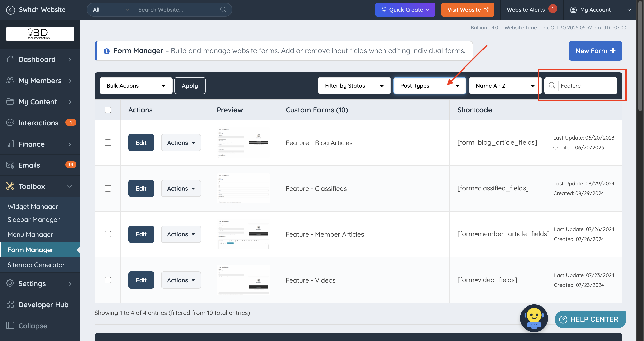
Task: Click the Website Alerts notification badge
Action: coord(553,9)
